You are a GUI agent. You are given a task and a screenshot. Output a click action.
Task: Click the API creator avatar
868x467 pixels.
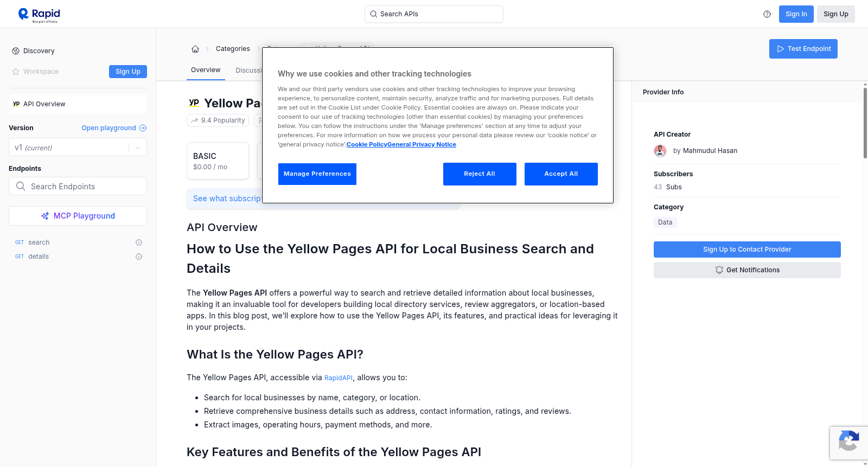[660, 151]
